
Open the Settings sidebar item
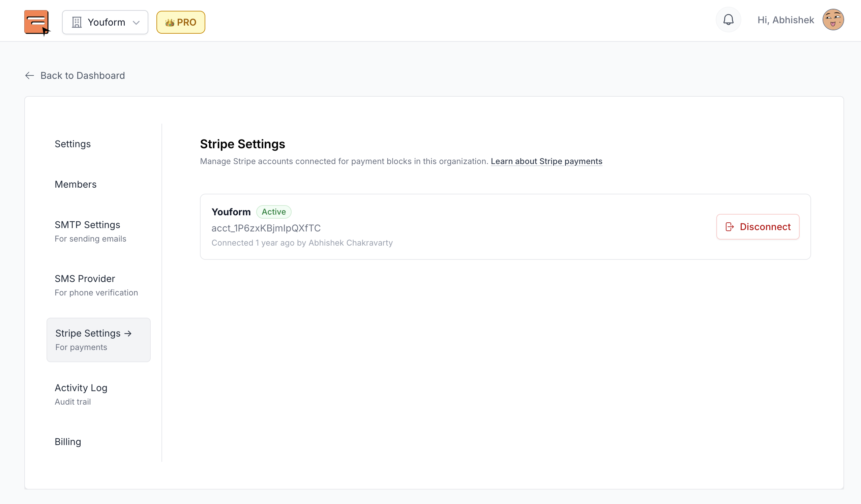(x=73, y=144)
